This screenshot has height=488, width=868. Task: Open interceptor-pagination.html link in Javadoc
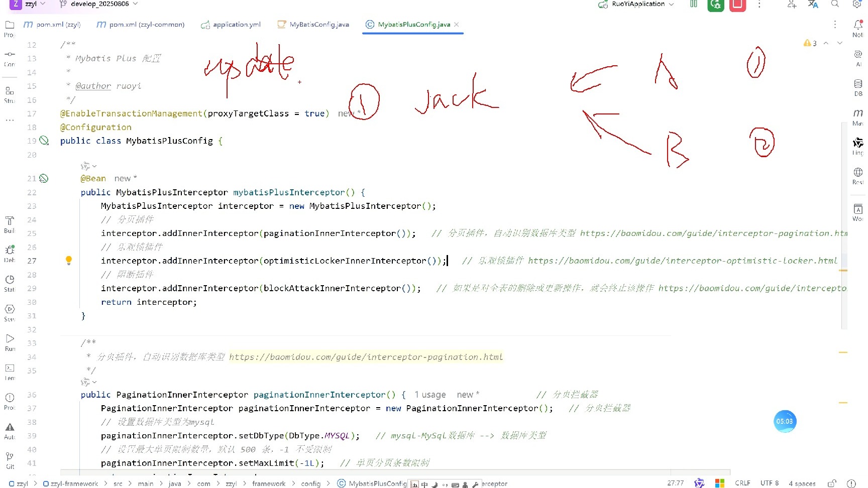pos(366,357)
